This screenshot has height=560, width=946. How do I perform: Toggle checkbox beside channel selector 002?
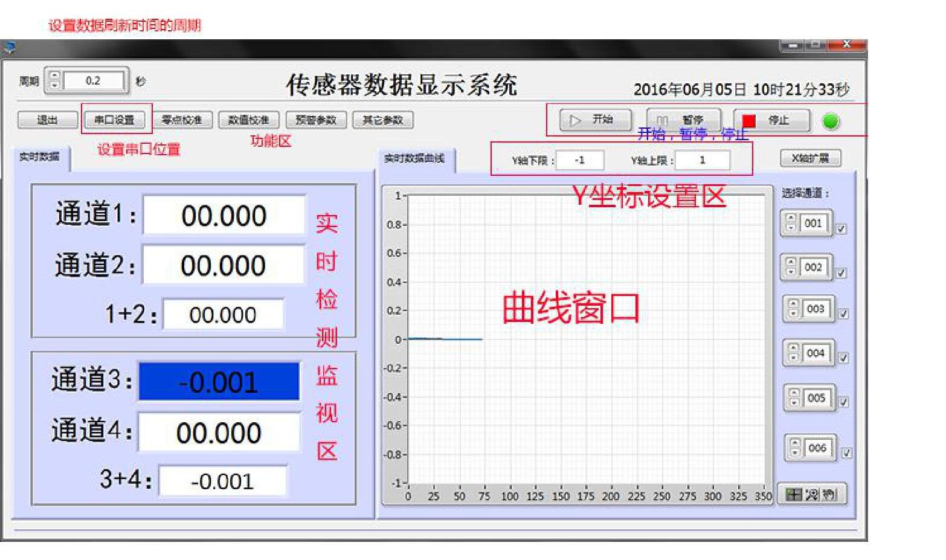tap(841, 273)
